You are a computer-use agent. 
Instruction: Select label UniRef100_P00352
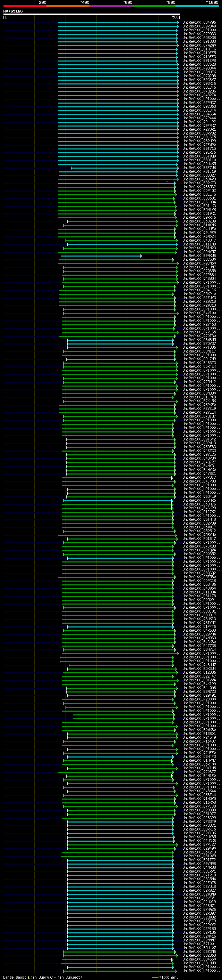[199, 554]
